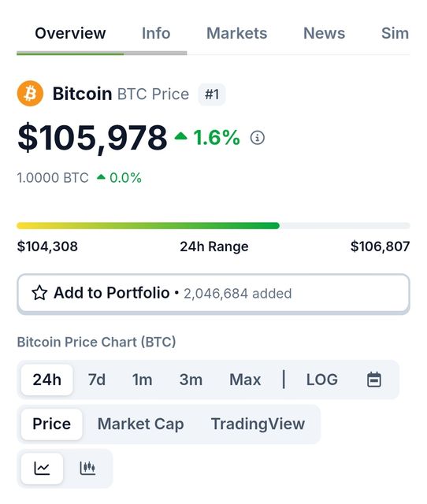Click the #1 rank badge

(212, 94)
